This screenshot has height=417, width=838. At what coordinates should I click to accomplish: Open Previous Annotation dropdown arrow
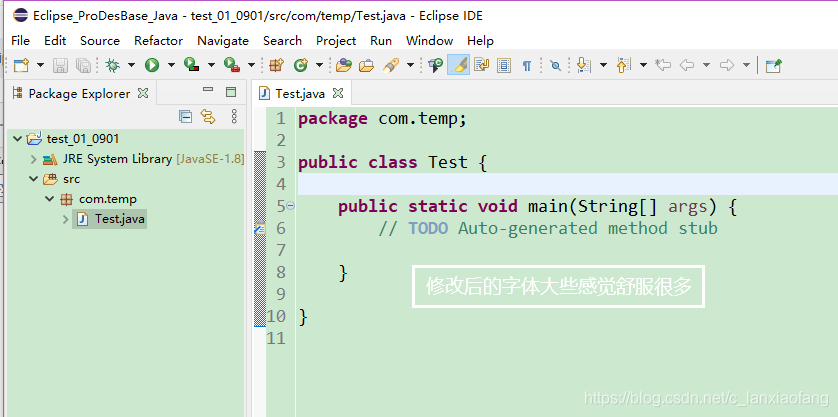[x=643, y=65]
